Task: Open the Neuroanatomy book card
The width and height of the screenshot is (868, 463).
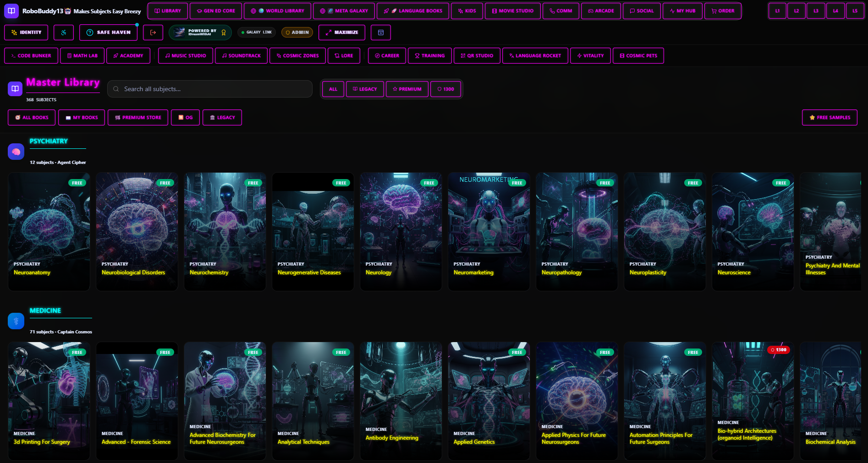Action: (49, 232)
